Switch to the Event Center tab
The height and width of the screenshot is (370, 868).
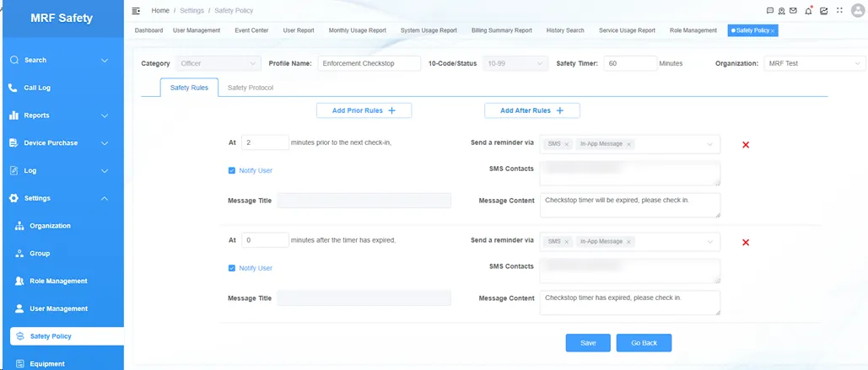tap(252, 30)
